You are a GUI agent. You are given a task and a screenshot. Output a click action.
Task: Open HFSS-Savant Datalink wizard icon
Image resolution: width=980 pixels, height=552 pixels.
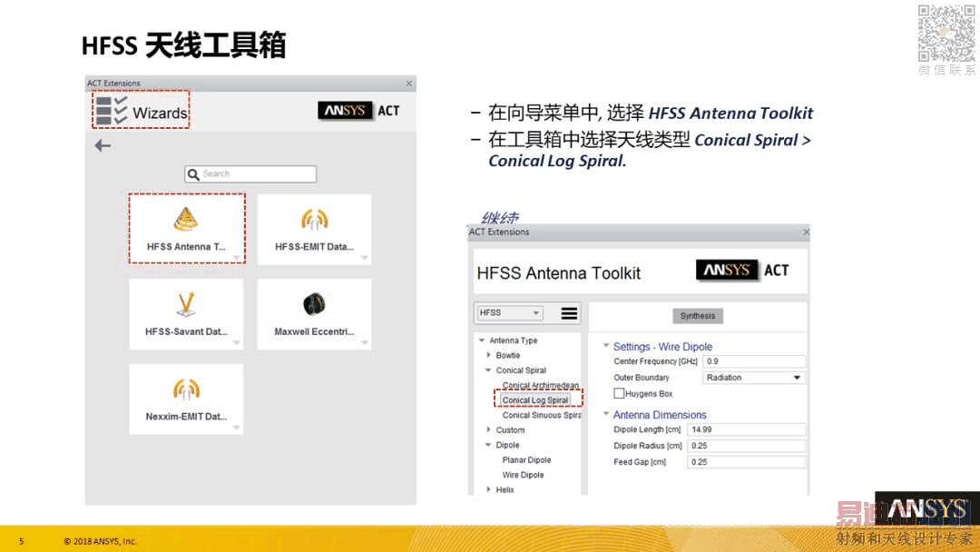click(x=186, y=304)
